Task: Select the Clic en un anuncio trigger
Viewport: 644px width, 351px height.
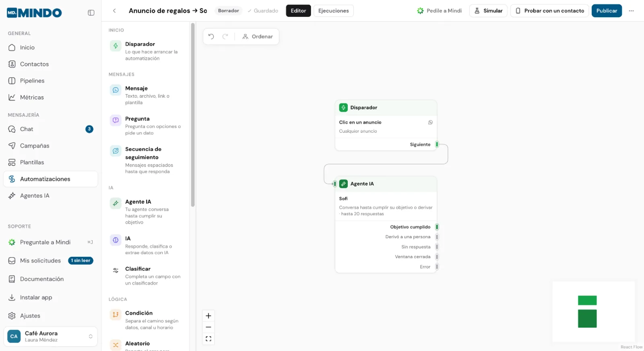Action: point(386,127)
